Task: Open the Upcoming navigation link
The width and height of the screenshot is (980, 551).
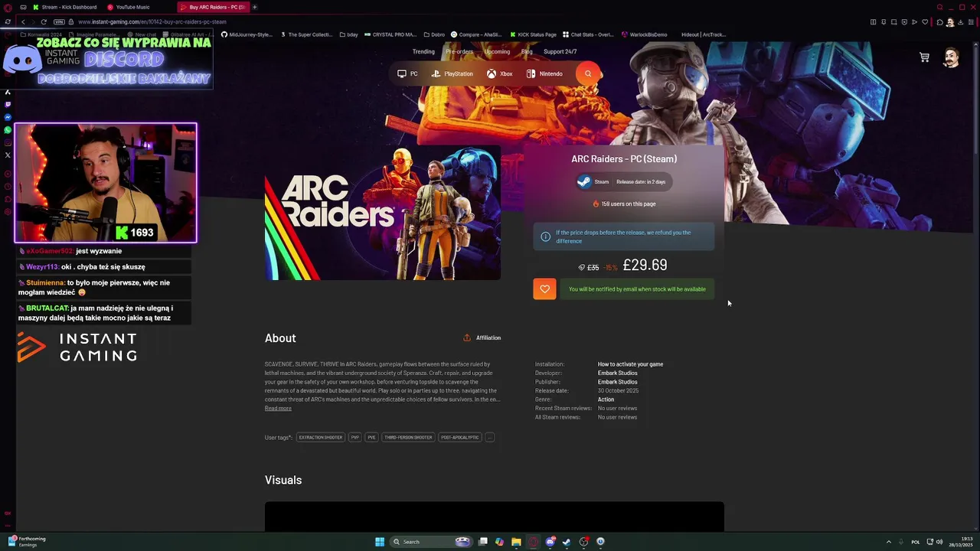Action: click(497, 51)
